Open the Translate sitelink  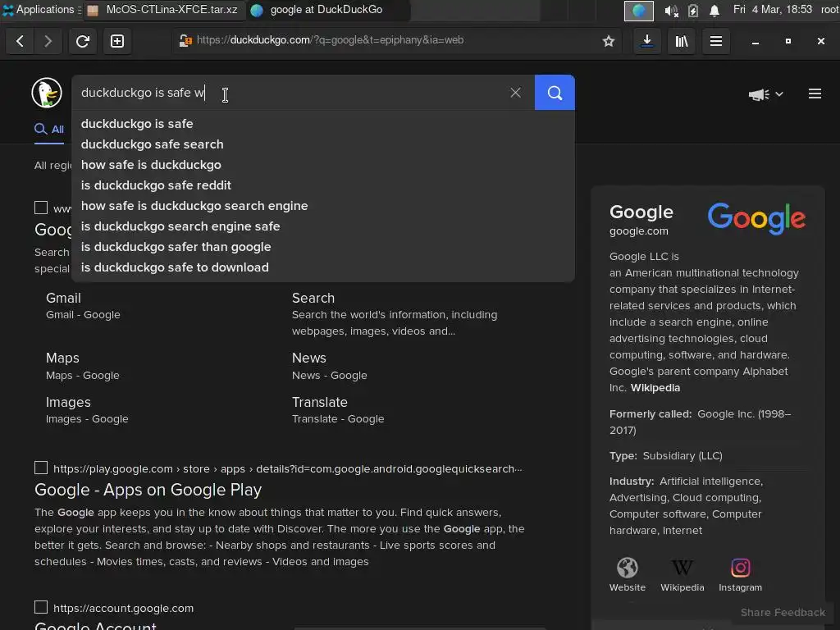(319, 402)
